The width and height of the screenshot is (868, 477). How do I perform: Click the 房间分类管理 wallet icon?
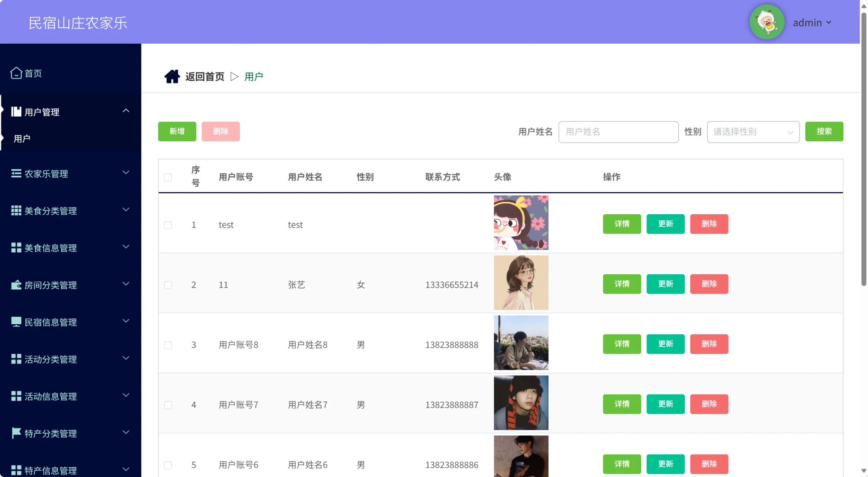tap(16, 285)
